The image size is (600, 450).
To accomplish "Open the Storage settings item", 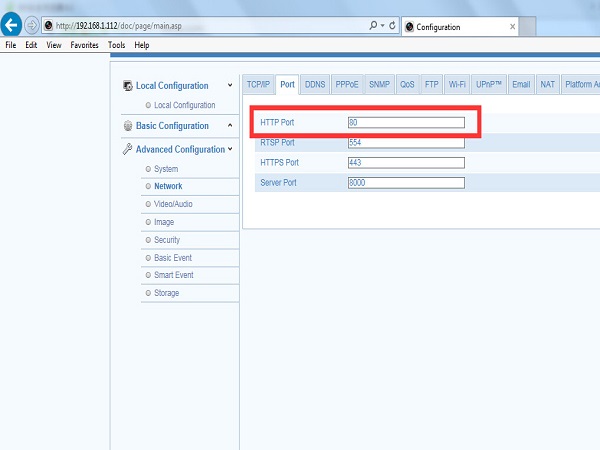I will (166, 293).
